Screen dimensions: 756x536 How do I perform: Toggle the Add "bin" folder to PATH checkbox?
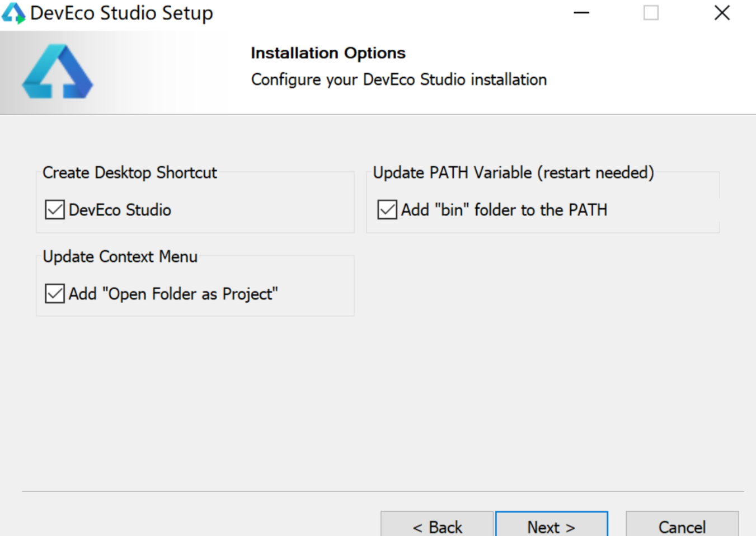point(387,210)
